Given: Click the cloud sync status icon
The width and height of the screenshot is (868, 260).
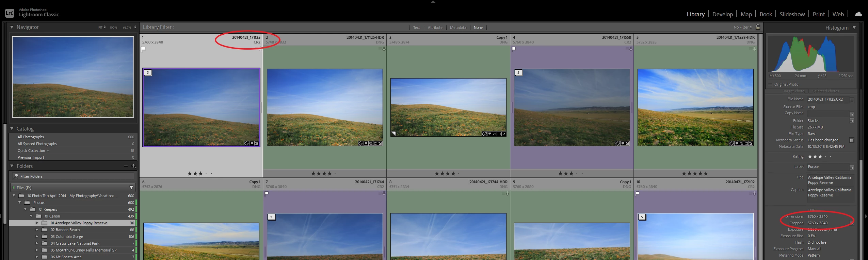Looking at the screenshot, I should (x=858, y=14).
